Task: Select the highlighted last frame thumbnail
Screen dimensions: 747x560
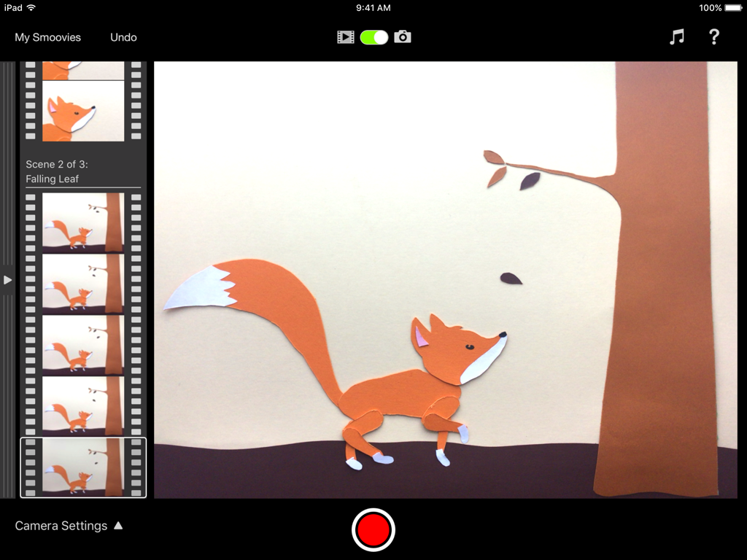Action: [82, 467]
